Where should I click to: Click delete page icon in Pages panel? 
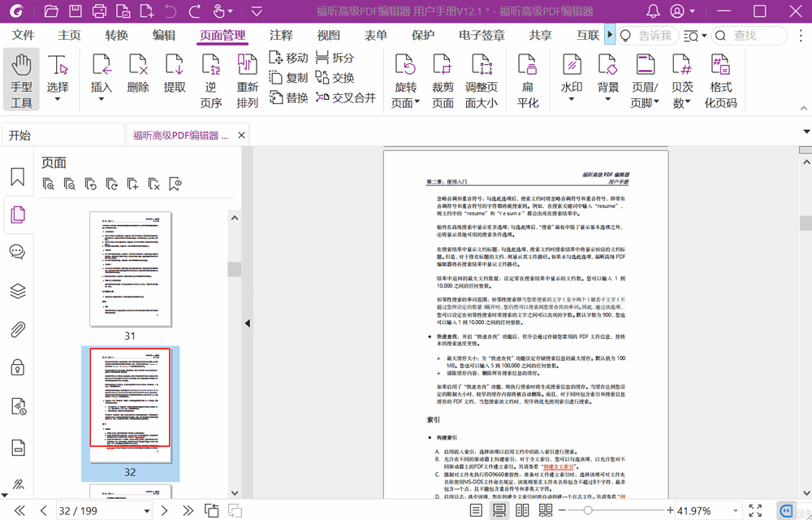point(153,184)
